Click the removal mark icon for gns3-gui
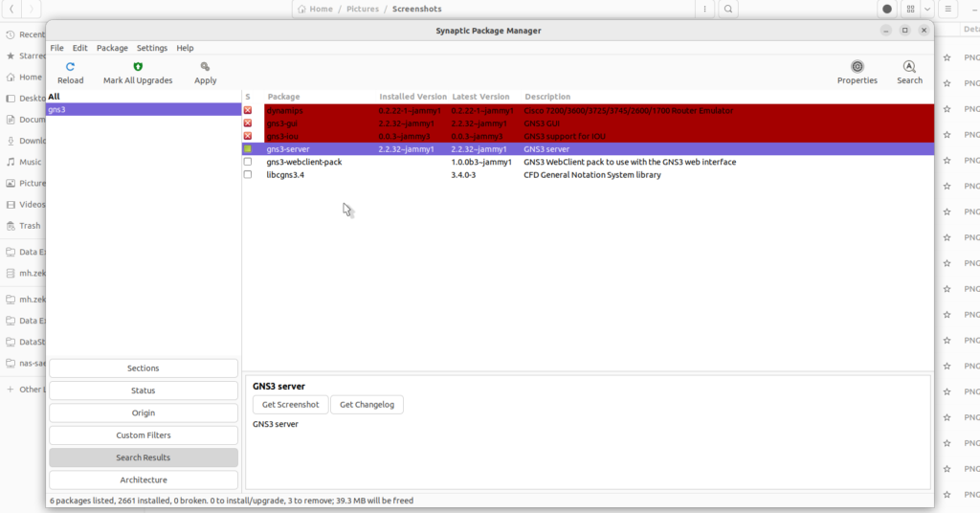 coord(248,123)
